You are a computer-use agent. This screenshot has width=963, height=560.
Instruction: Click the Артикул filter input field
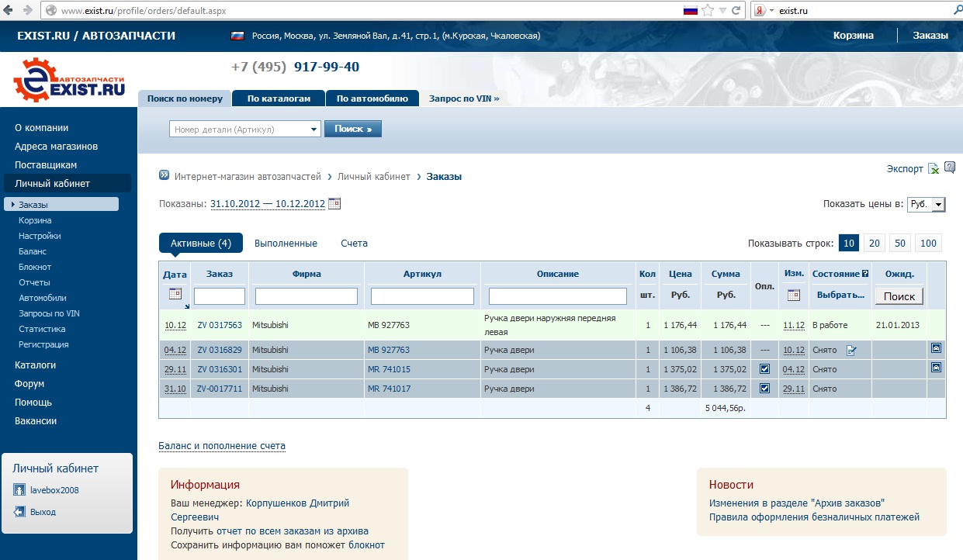422,296
